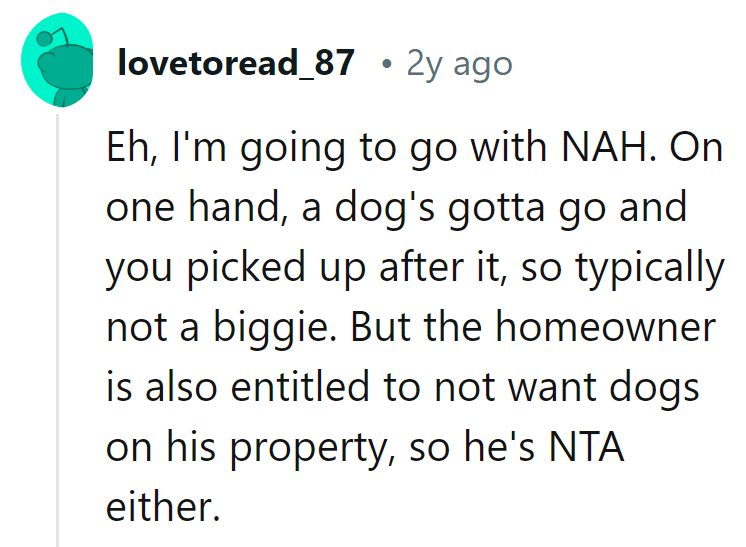Click the word "picked" in the comment

(246, 270)
